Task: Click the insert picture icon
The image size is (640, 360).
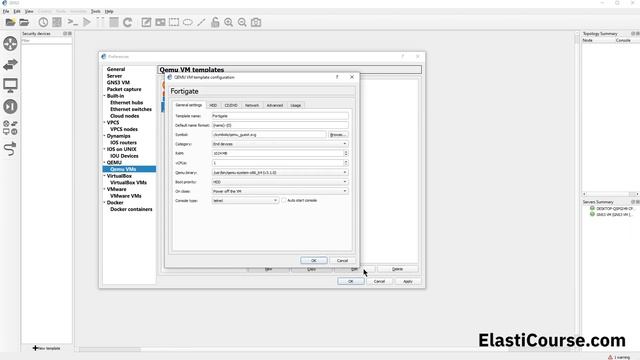Action: [160, 22]
